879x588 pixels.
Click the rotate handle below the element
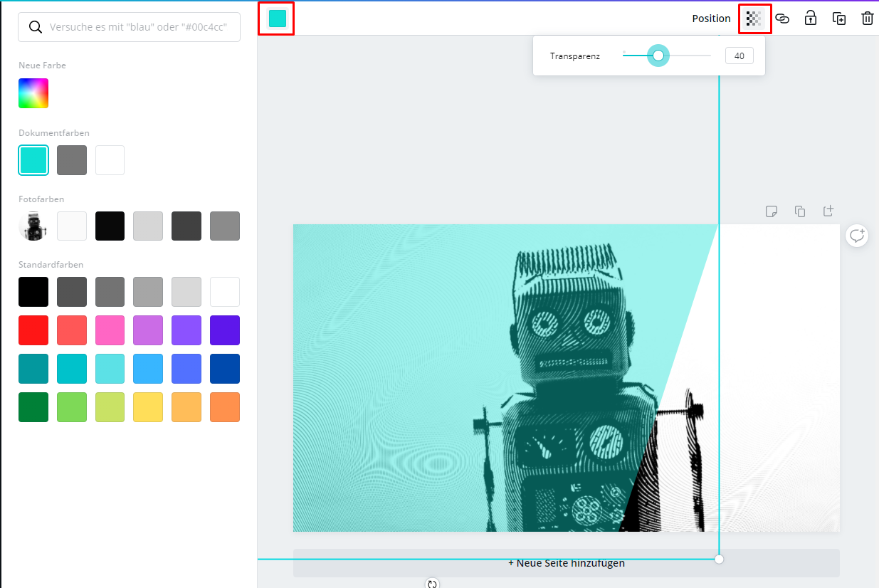coord(432,584)
